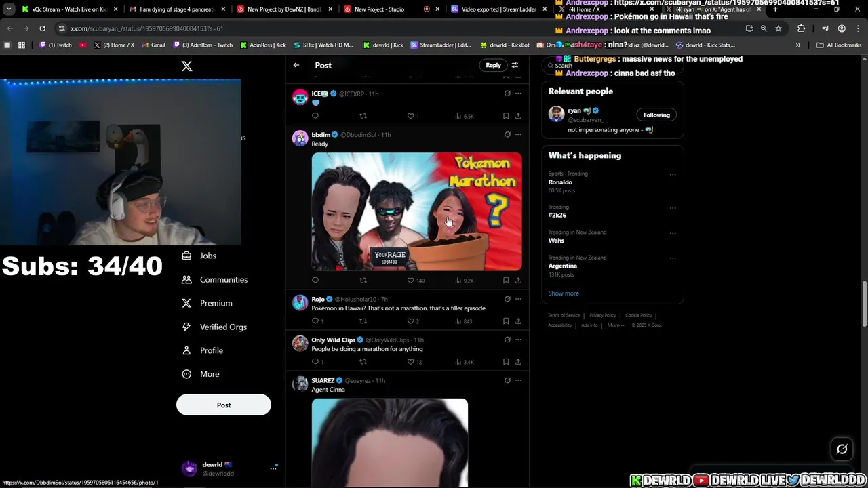The width and height of the screenshot is (868, 488).
Task: Reload the page in browser toolbar
Action: tap(42, 28)
